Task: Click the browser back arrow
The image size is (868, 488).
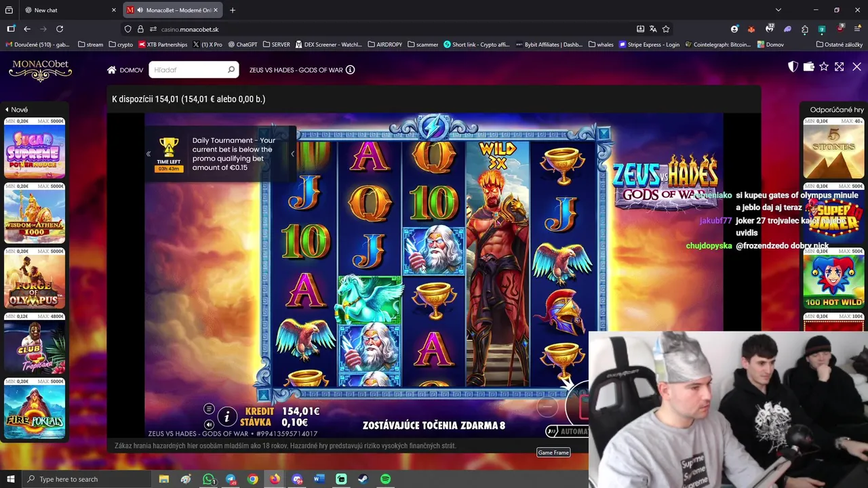Action: point(27,29)
